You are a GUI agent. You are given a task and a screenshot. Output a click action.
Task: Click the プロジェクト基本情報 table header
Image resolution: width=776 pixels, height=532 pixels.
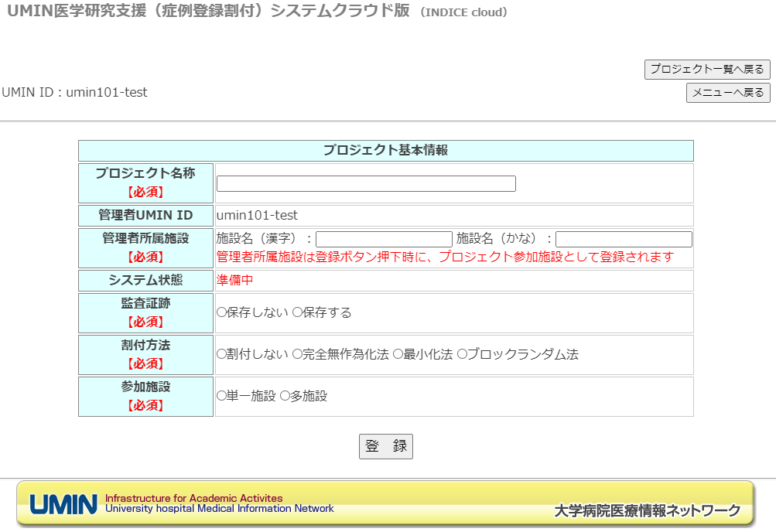[385, 151]
